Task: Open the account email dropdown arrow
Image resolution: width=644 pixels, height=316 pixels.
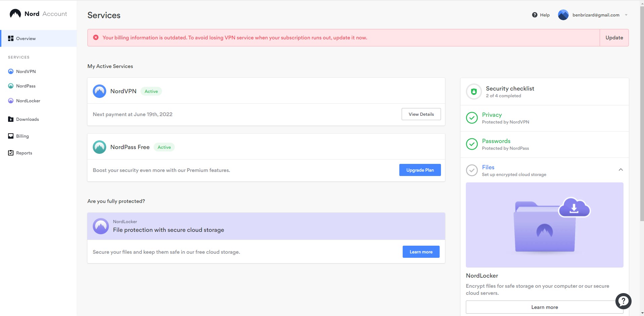Action: [x=626, y=15]
